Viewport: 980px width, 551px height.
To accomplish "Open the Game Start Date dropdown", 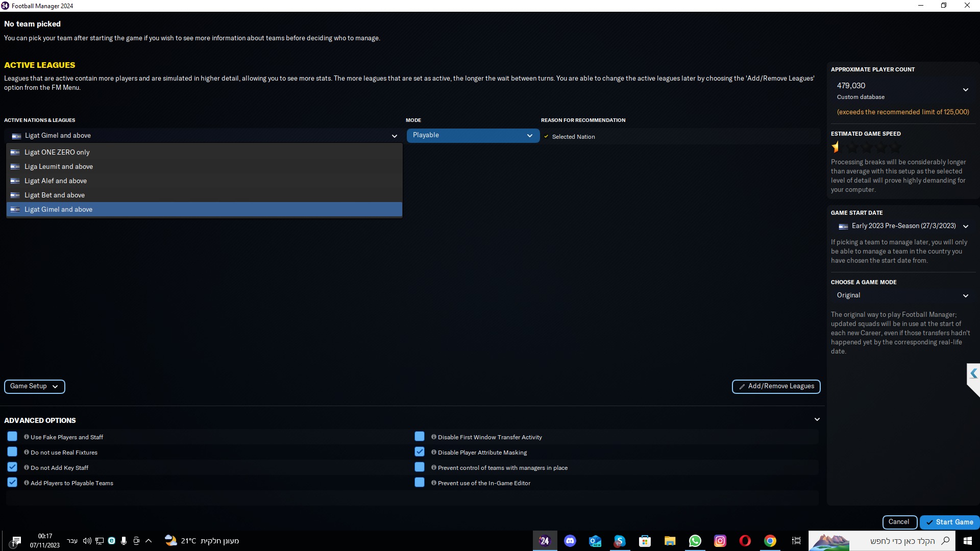I will pos(902,226).
